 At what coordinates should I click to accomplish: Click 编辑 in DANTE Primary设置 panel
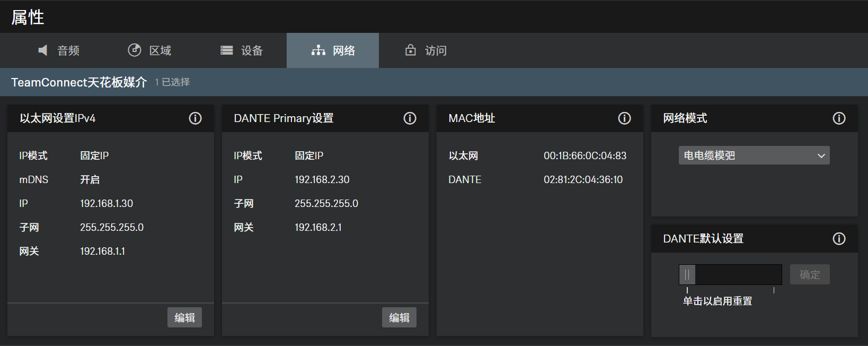click(399, 318)
